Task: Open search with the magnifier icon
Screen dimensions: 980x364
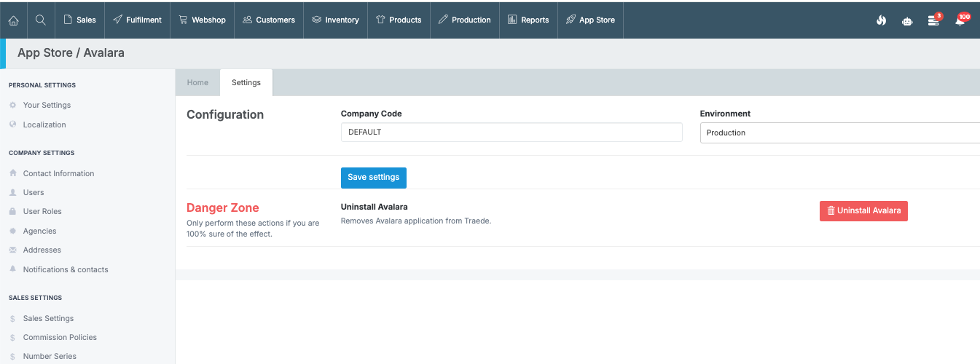Action: pos(41,20)
